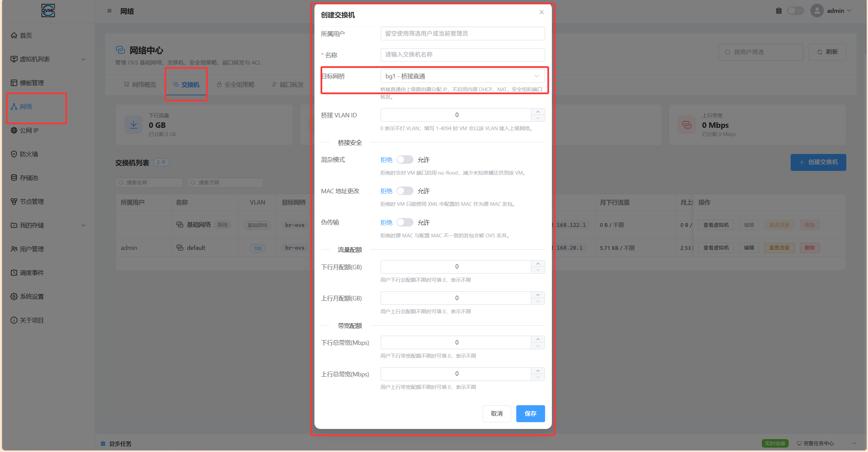The width and height of the screenshot is (868, 452).
Task: Click 编辑 for the default switch
Action: pos(749,248)
